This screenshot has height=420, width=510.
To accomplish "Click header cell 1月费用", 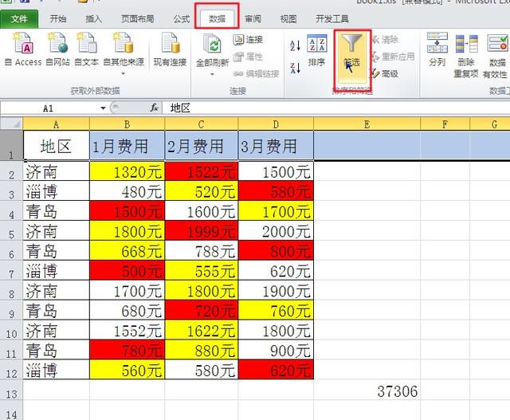I will (127, 146).
